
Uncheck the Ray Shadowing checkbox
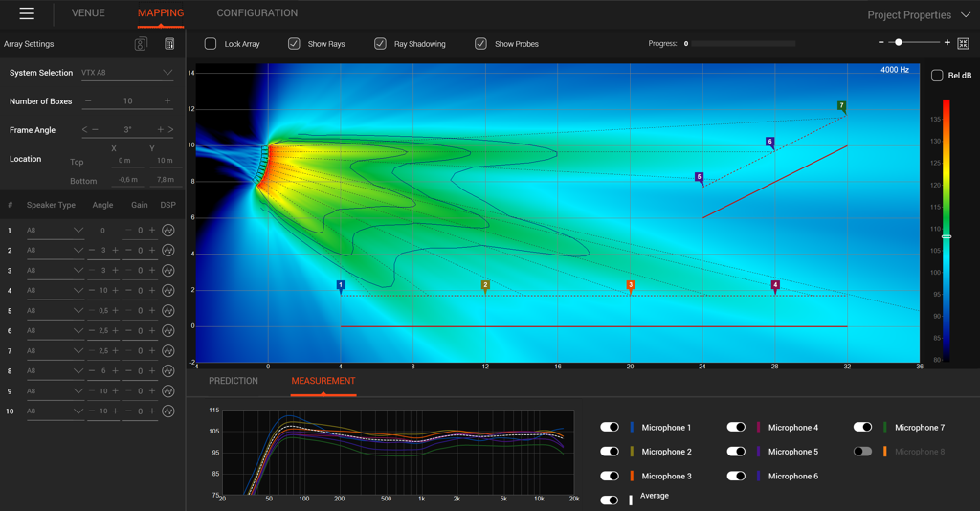(x=380, y=44)
